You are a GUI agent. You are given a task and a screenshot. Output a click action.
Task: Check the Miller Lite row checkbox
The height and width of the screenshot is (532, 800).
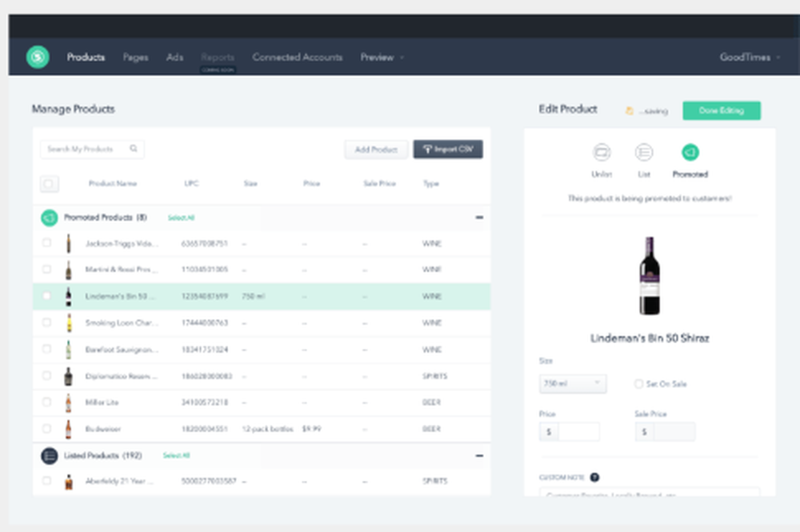pos(46,402)
